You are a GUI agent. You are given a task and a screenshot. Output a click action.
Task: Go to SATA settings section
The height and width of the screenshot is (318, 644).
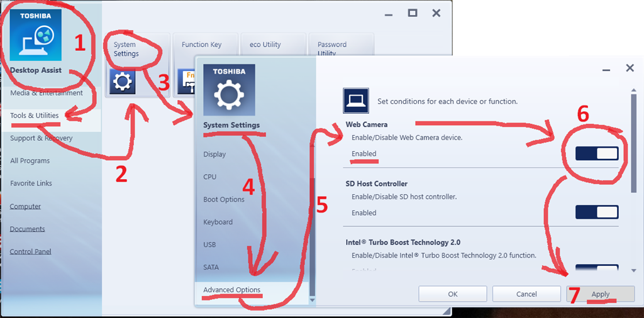[211, 267]
